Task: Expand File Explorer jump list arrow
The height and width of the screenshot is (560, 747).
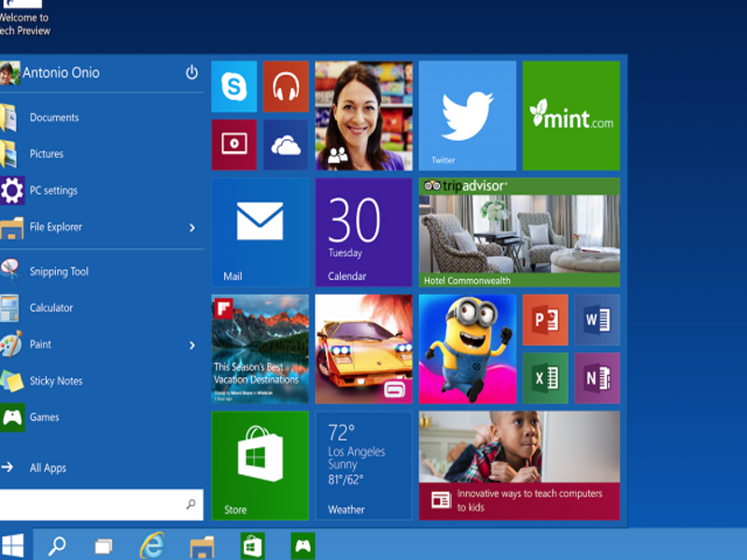Action: pos(192,228)
